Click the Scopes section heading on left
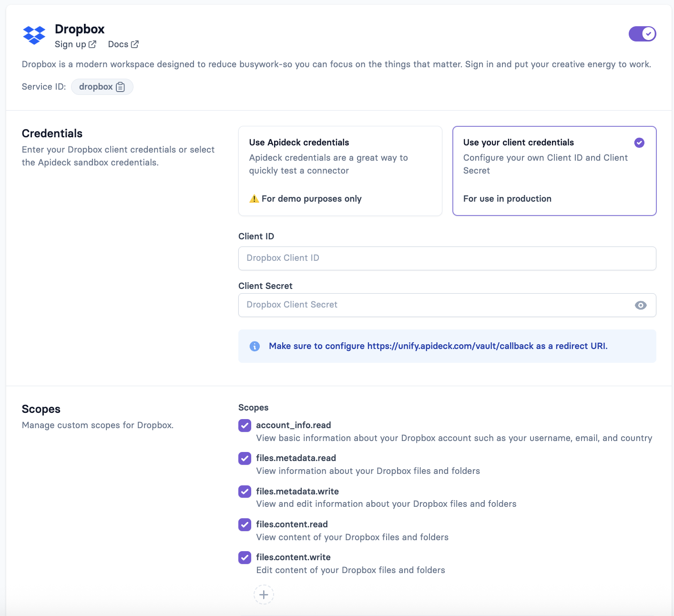 (41, 409)
